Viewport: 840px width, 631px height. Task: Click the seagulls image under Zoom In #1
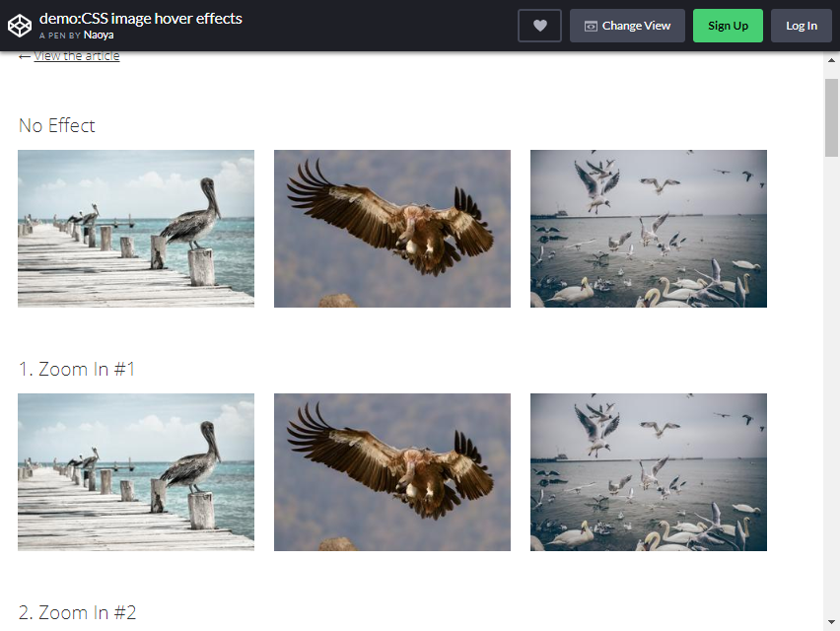pyautogui.click(x=649, y=472)
